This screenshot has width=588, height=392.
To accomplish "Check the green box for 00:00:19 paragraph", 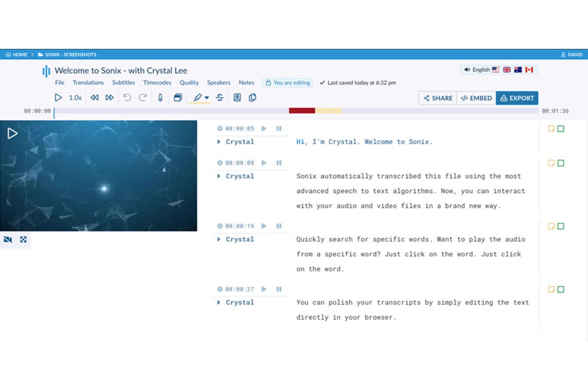I will click(561, 226).
